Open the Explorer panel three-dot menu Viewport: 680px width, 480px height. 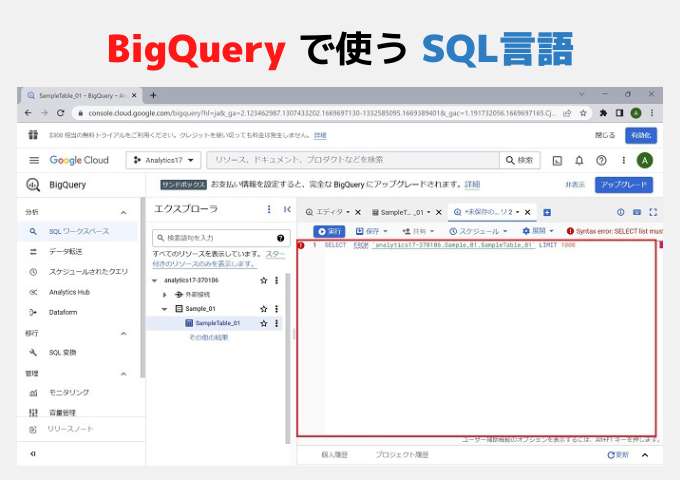click(x=269, y=209)
